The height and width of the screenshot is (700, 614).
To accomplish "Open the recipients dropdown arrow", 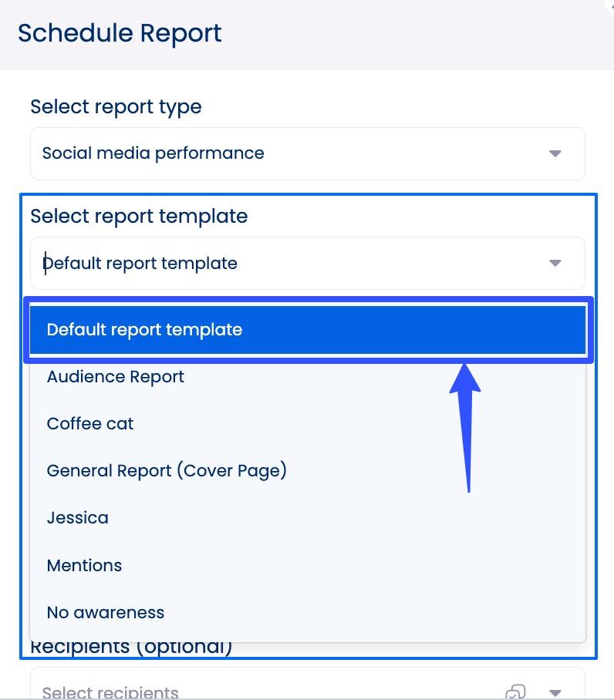I will pyautogui.click(x=555, y=692).
